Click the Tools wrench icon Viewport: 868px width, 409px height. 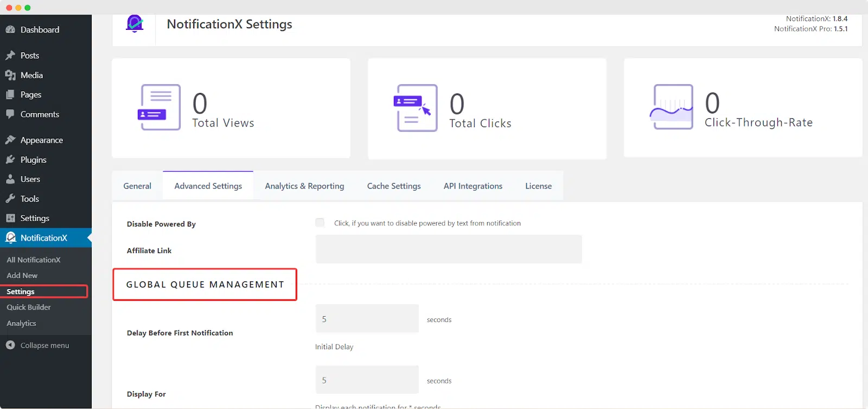click(x=10, y=199)
